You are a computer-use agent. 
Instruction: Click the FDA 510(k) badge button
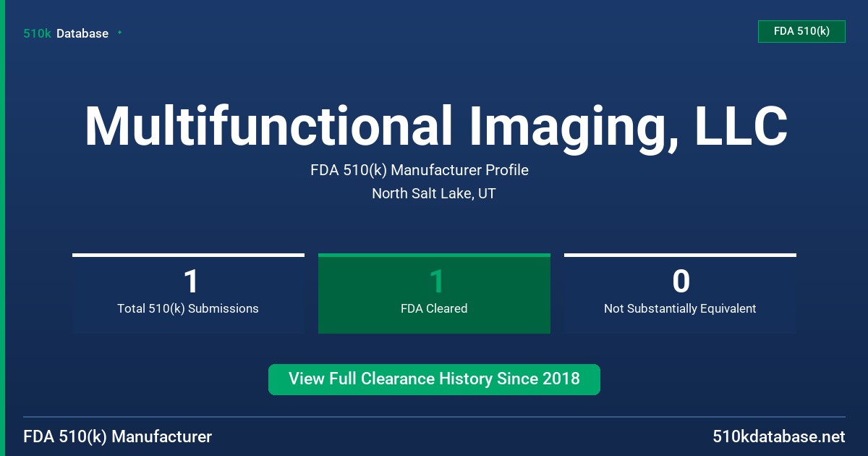[801, 31]
